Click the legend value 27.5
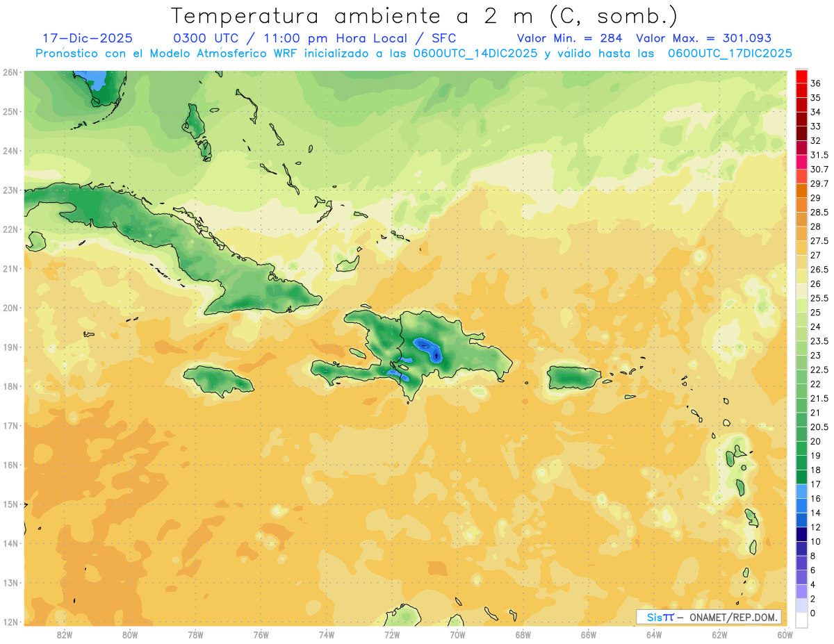Viewport: 834px width, 644px height. pyautogui.click(x=819, y=241)
